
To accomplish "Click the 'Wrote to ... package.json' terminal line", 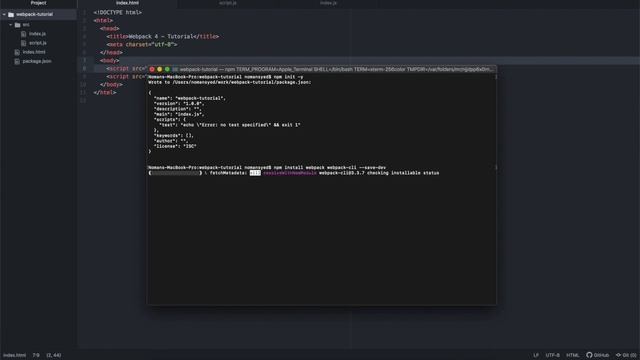I will [230, 82].
